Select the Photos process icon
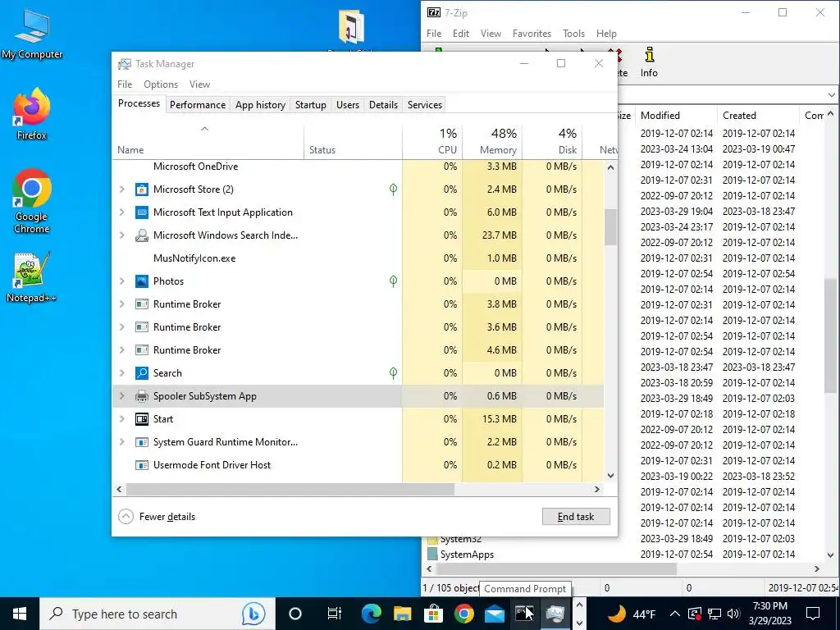Screen dimensions: 840x630 click(x=141, y=281)
